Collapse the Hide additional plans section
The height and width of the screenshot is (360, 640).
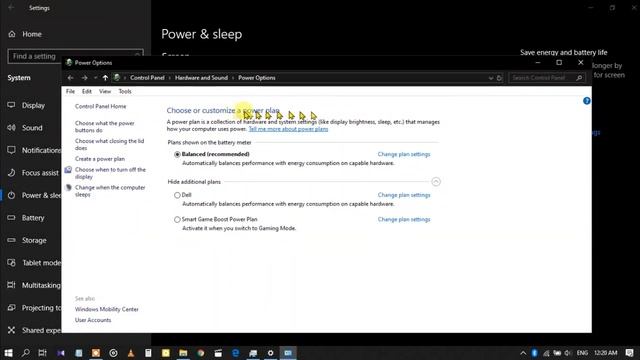click(436, 182)
